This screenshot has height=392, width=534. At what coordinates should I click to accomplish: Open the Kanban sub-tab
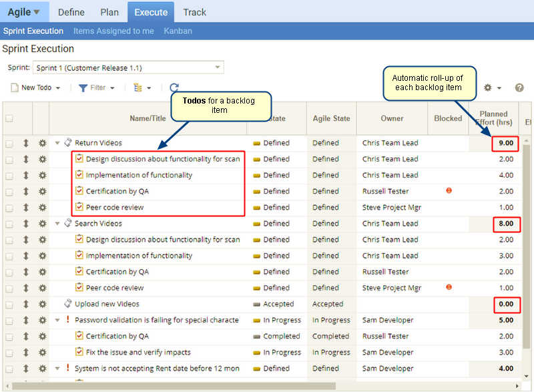click(x=178, y=31)
